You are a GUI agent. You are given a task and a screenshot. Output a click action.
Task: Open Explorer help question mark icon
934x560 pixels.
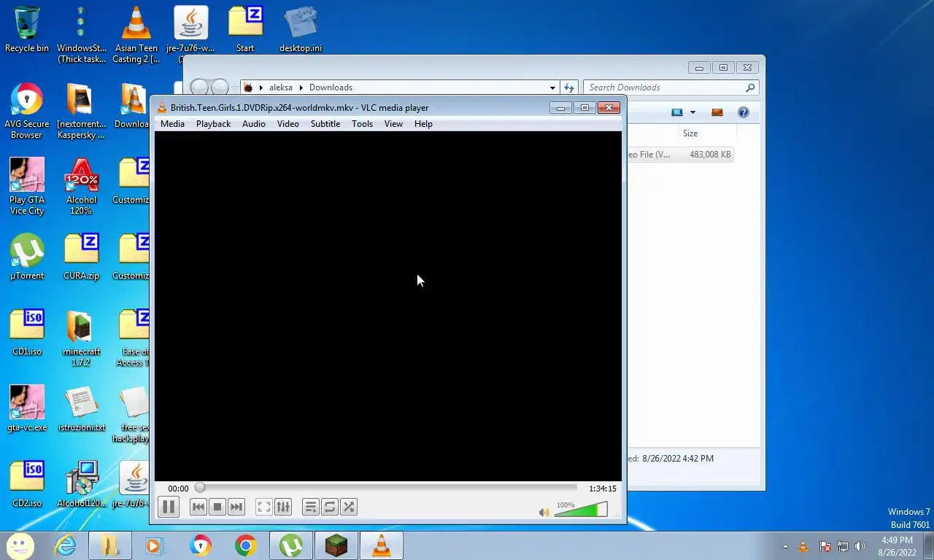tap(743, 112)
